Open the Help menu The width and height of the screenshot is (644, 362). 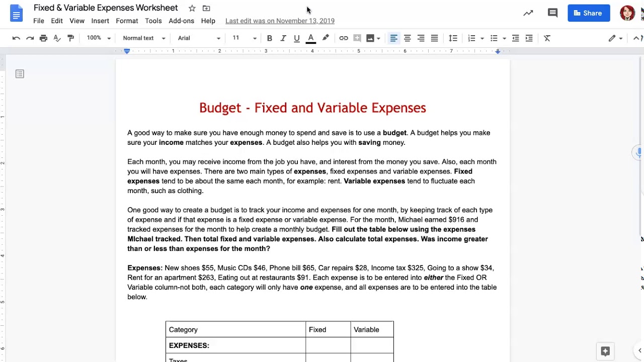pos(208,21)
